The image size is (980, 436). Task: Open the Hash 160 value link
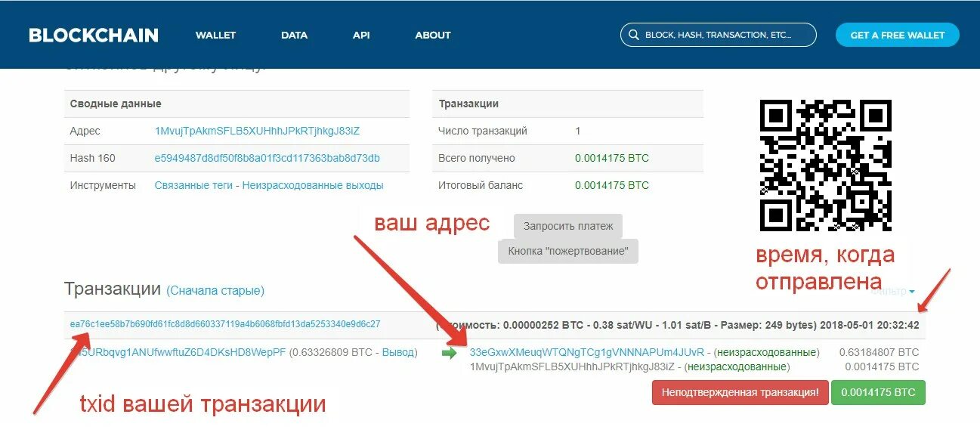267,158
